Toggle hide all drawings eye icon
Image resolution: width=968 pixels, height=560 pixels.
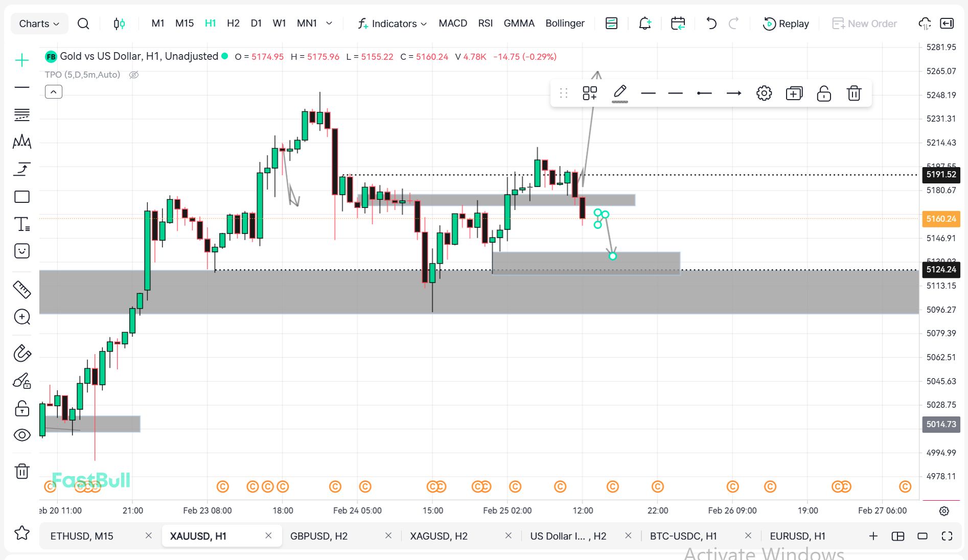pos(22,435)
